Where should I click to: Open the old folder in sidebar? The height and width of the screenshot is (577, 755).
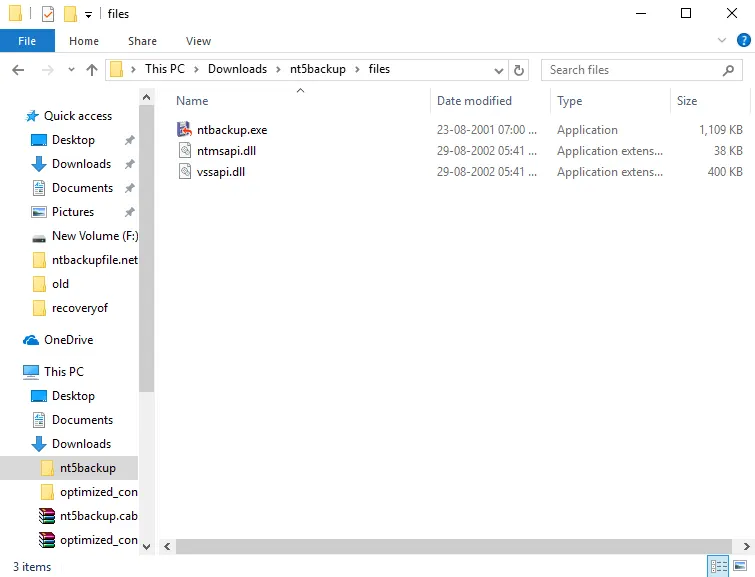[60, 284]
